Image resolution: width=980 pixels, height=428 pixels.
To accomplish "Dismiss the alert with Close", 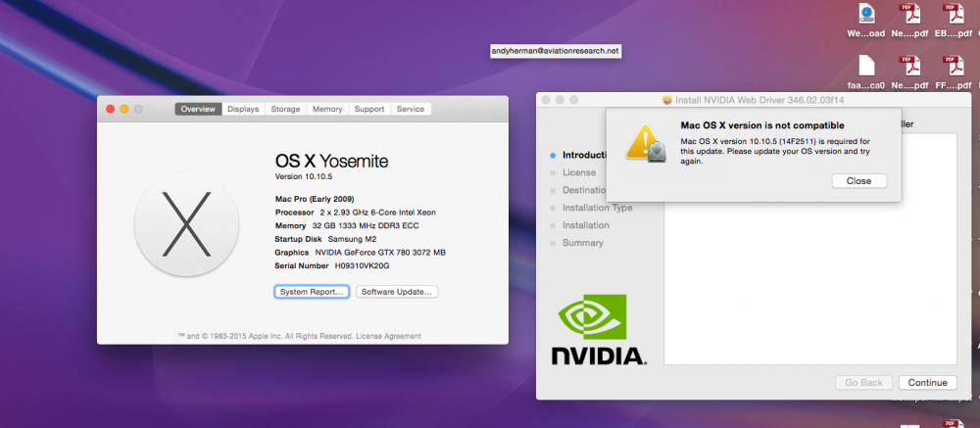I will point(858,180).
